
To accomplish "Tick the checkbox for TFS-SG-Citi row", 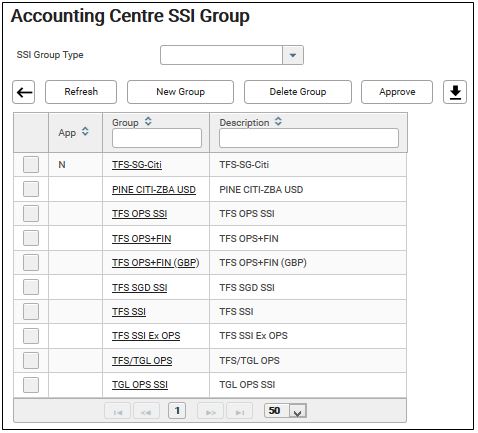I will coord(31,164).
